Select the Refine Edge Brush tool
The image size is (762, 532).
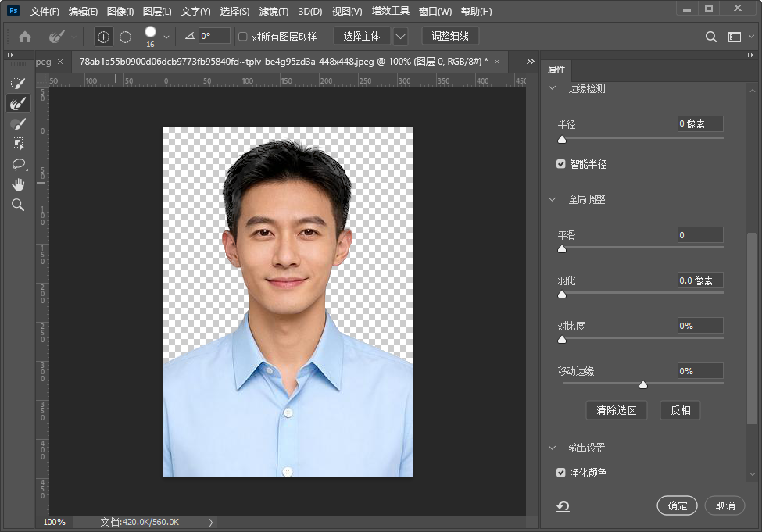(18, 103)
